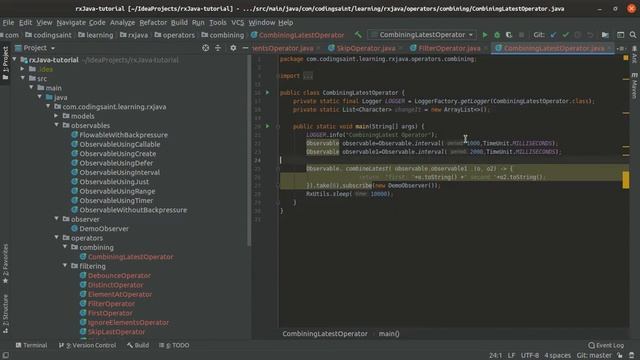Open the File menu
The image size is (640, 360).
(8, 22)
